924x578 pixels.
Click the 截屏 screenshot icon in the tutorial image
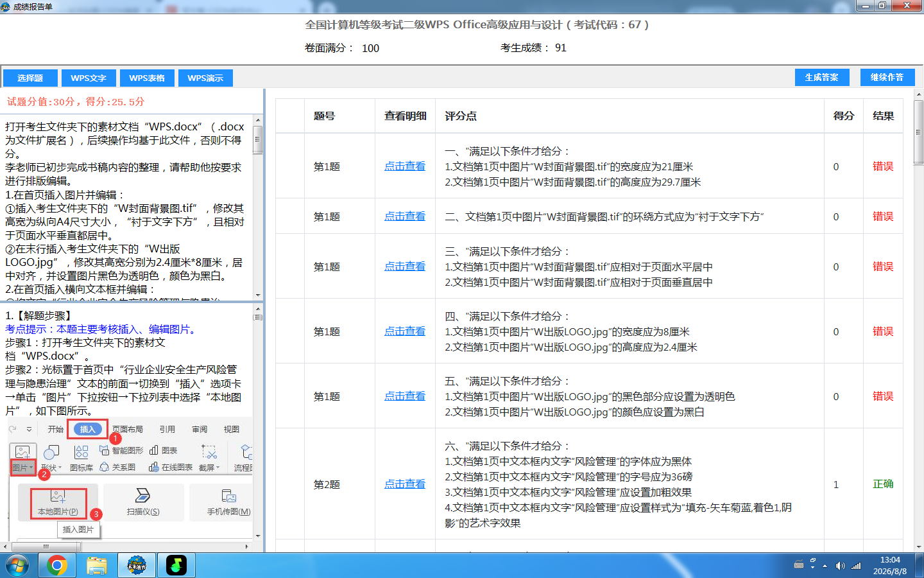coord(209,452)
